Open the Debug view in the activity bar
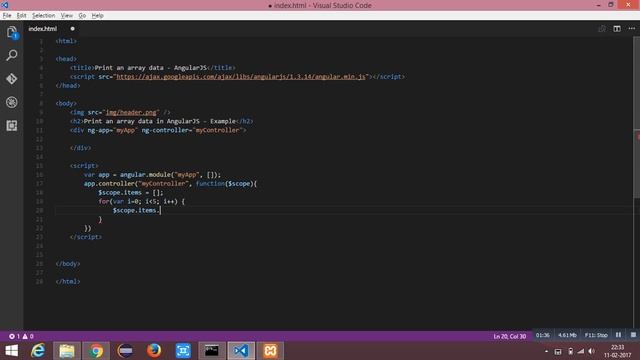640x360 pixels. (12, 102)
